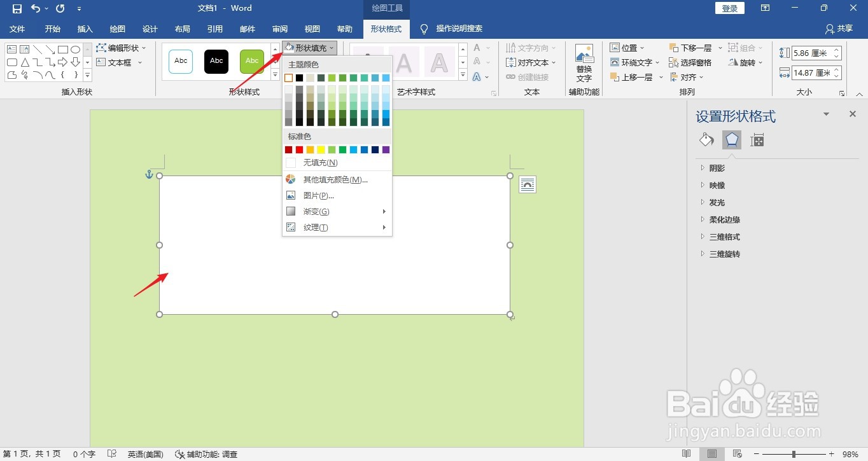Pick the black theme color swatch
Screen dimensions: 868x461
pyautogui.click(x=300, y=78)
